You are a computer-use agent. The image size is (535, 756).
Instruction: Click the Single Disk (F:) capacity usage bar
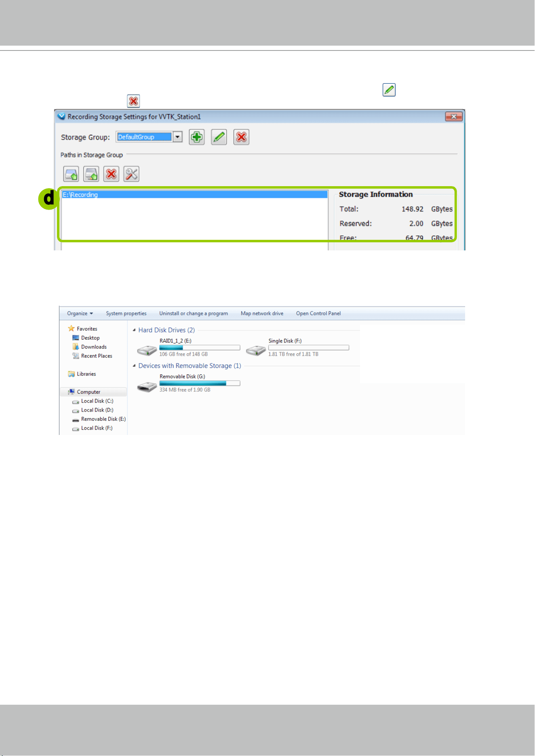tap(309, 348)
